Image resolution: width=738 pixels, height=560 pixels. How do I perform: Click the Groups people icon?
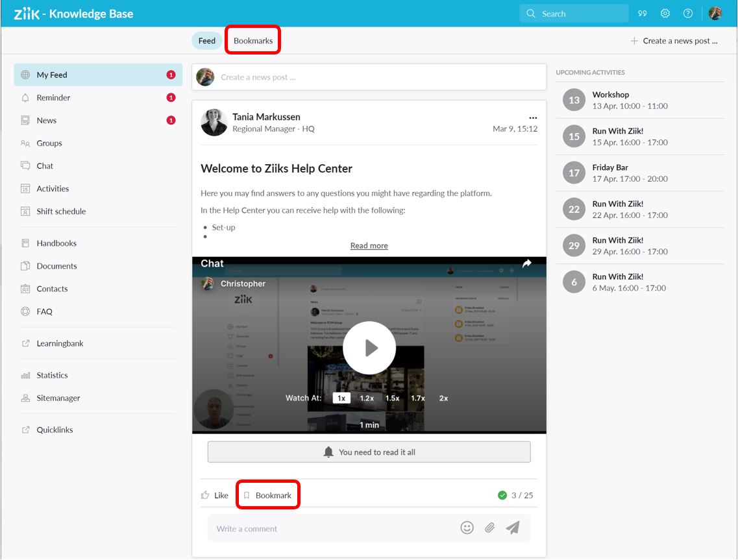point(25,143)
